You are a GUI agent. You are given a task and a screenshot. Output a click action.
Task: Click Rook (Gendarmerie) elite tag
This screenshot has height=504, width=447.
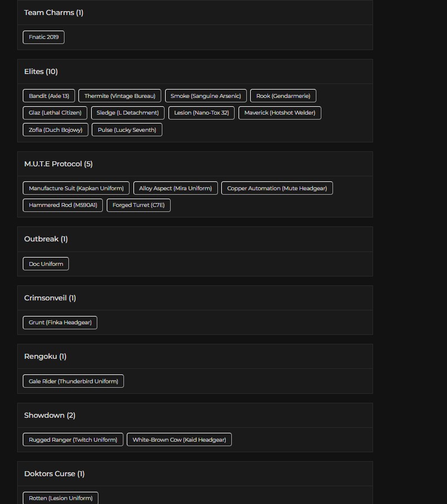tap(283, 96)
